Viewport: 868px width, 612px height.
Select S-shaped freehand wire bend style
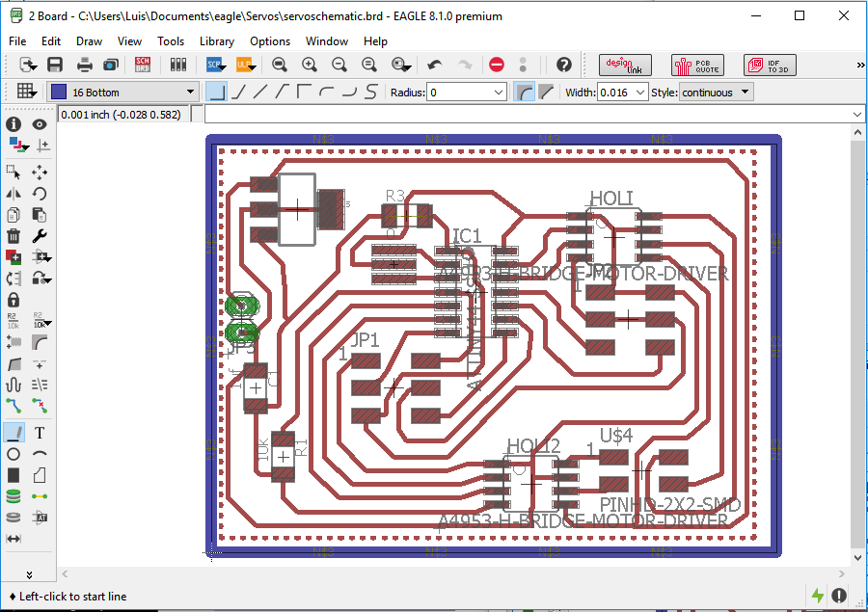tap(371, 92)
